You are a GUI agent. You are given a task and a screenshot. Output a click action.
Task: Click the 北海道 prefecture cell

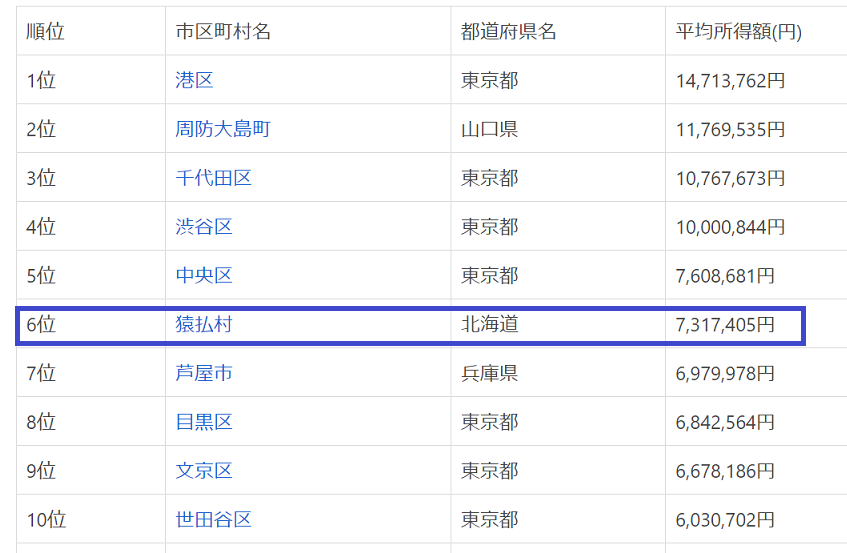[490, 325]
